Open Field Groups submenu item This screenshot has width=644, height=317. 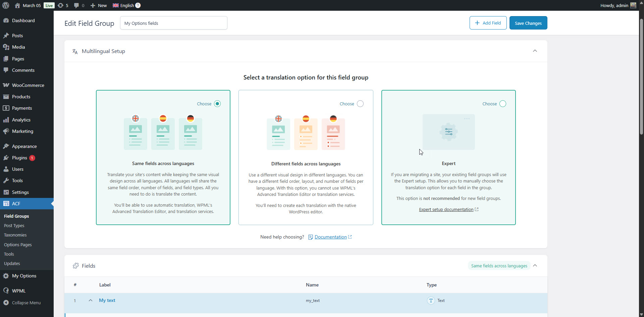coord(16,216)
